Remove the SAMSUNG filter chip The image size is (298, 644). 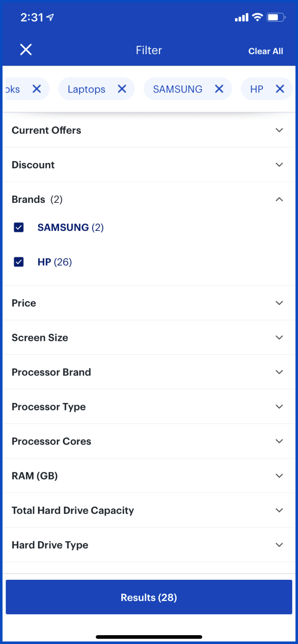point(219,89)
